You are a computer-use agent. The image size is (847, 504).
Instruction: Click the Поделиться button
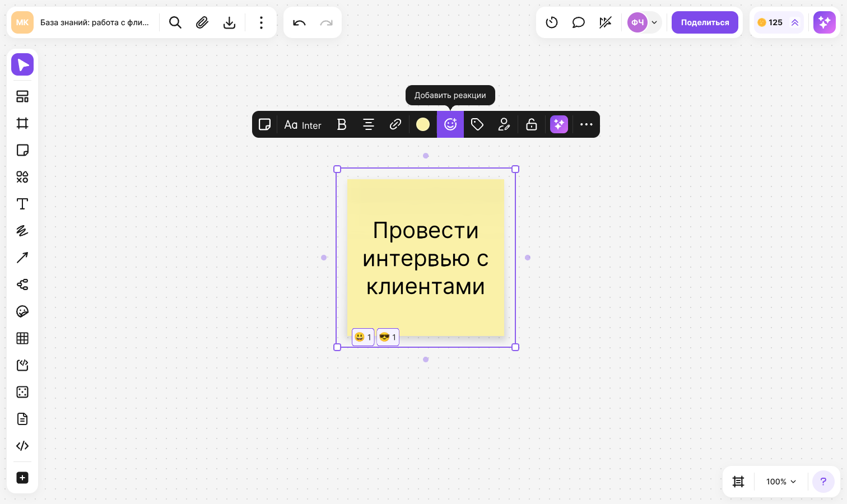(705, 22)
